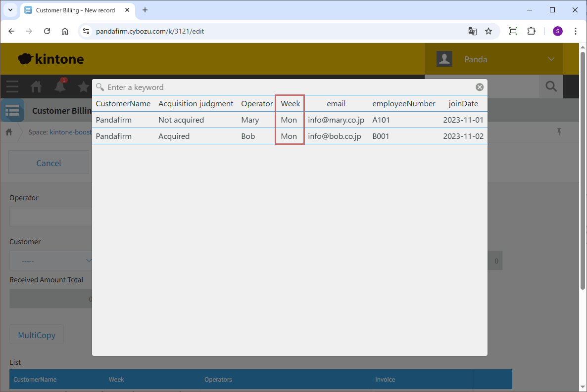587x392 pixels.
Task: Open the Chrome extensions puzzle icon
Action: coord(531,31)
